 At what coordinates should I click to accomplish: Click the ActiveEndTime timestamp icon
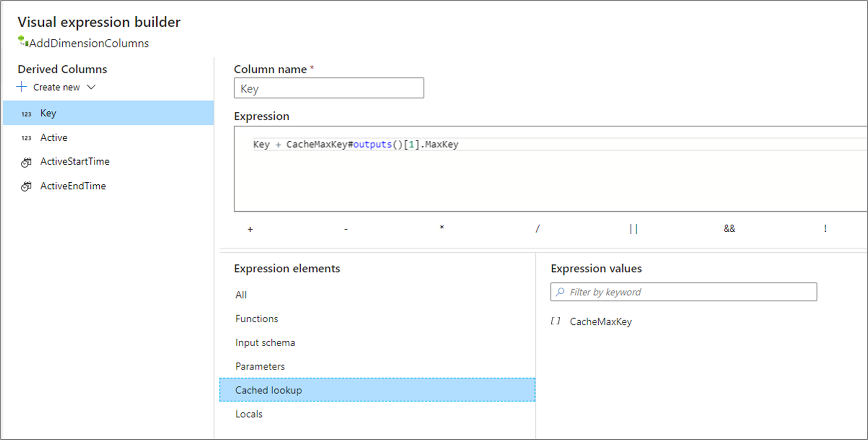pos(26,186)
